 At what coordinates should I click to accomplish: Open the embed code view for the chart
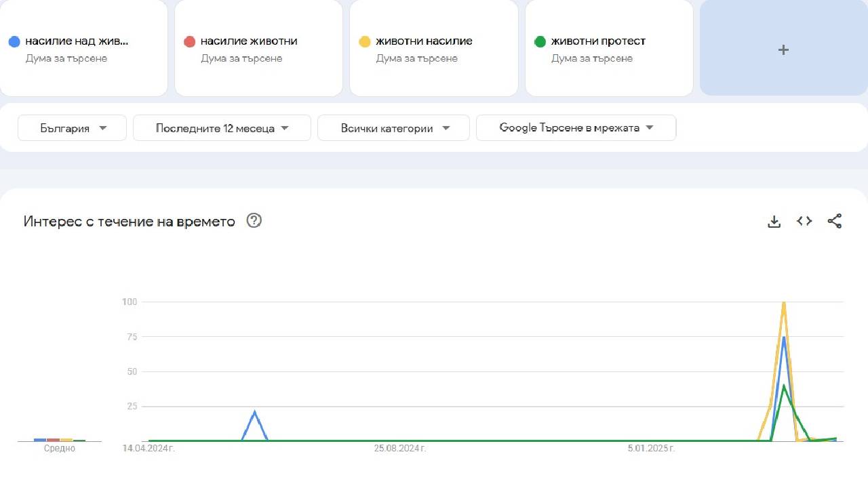tap(804, 221)
